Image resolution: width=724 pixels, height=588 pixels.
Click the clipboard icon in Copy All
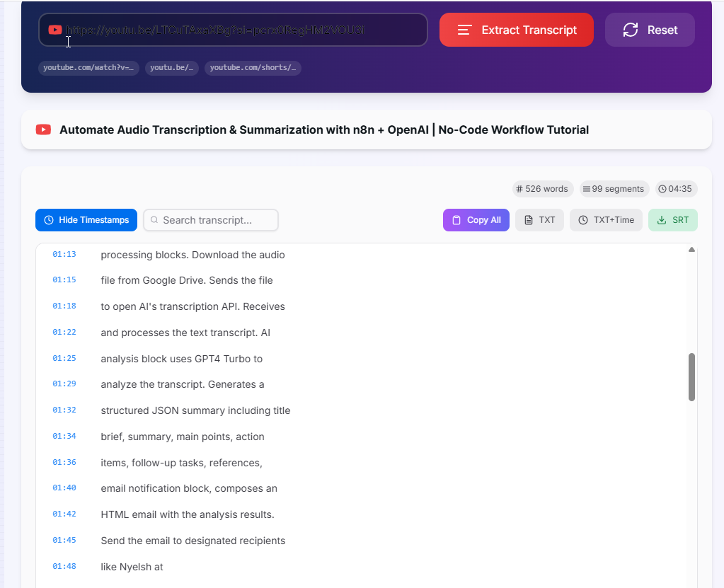(x=456, y=220)
